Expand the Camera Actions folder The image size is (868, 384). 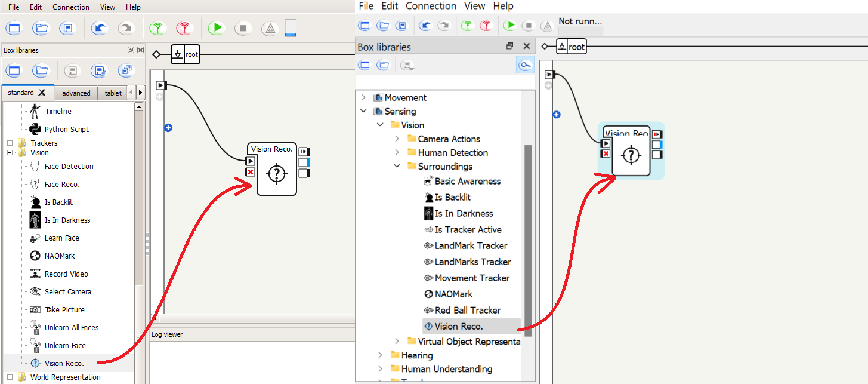pyautogui.click(x=397, y=139)
